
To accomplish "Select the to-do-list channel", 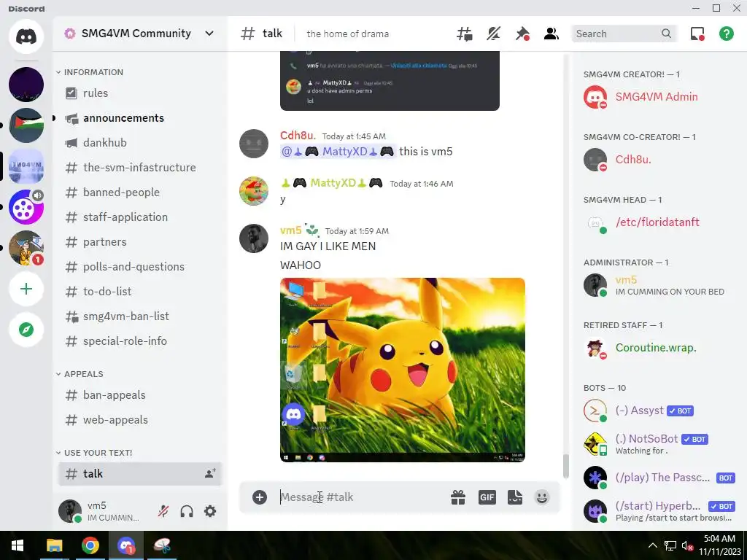I will (139, 292).
